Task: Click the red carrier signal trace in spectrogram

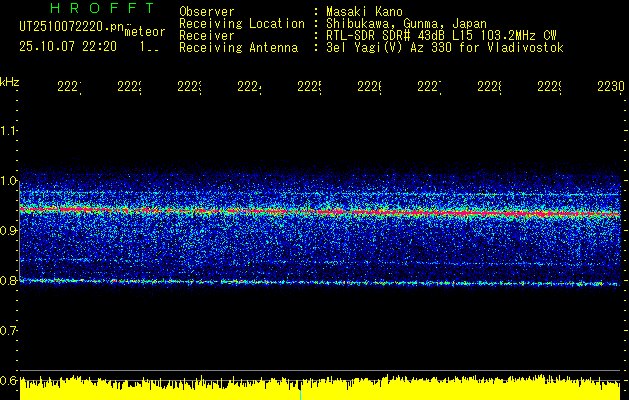Action: click(x=320, y=211)
